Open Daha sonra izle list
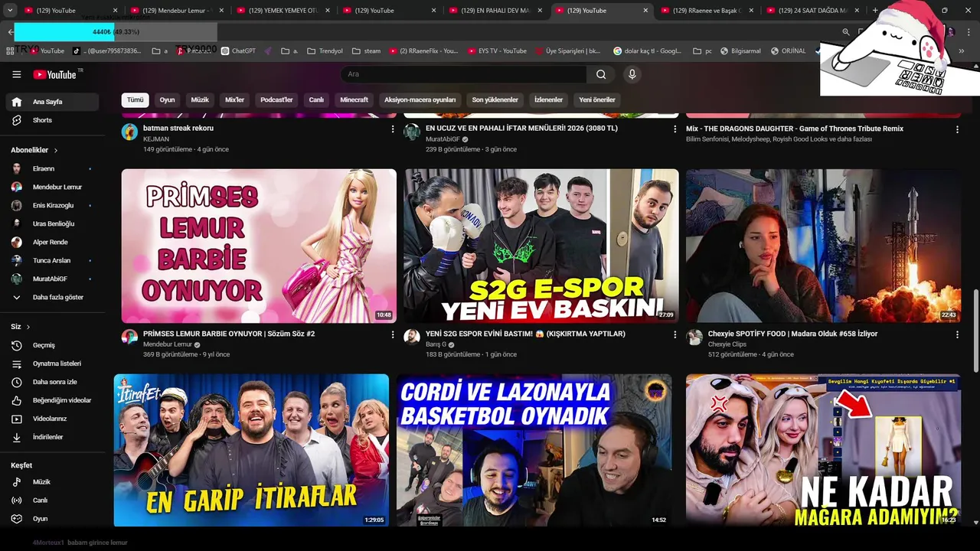The height and width of the screenshot is (551, 980). 52,382
